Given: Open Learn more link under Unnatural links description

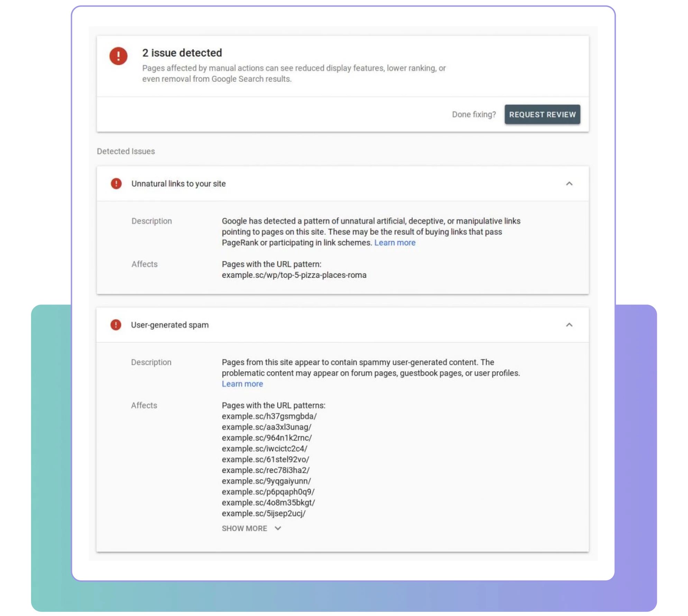Looking at the screenshot, I should point(394,243).
